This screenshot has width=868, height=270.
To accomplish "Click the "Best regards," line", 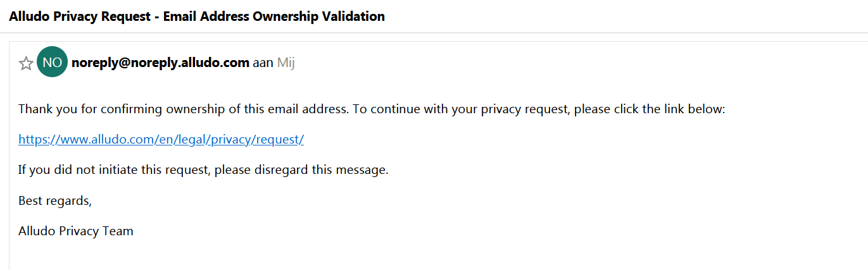I will coord(55,200).
